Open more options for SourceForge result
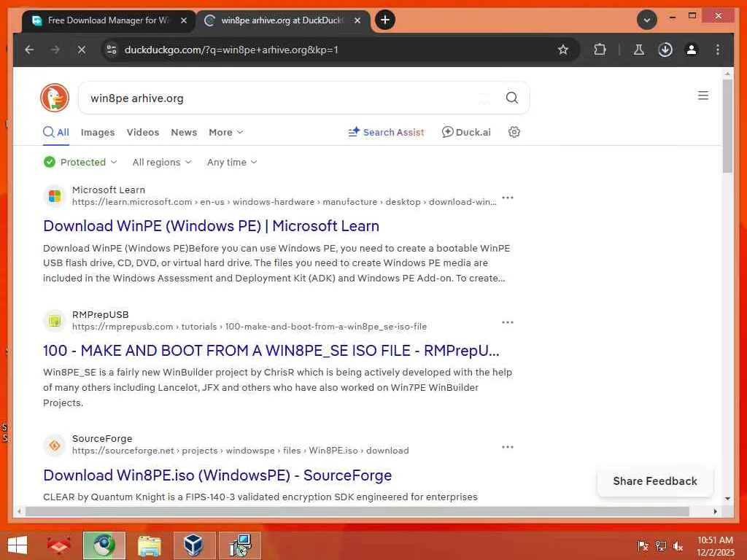This screenshot has width=747, height=560. pos(508,447)
